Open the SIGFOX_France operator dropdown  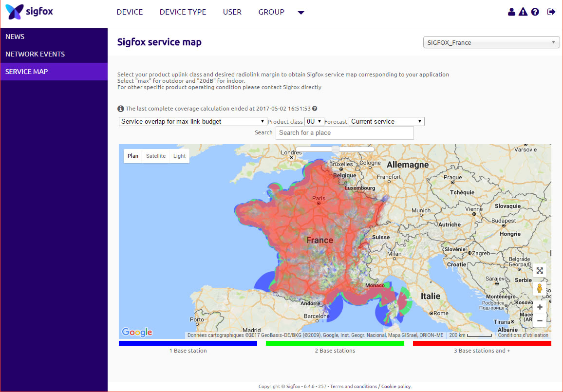[x=491, y=42]
